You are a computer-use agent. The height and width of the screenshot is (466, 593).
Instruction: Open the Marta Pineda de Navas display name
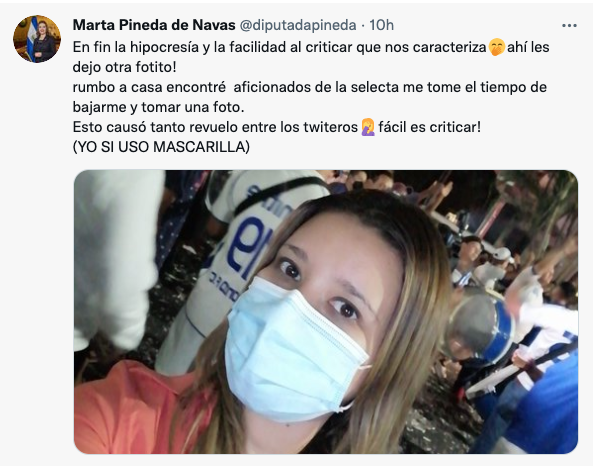(x=154, y=25)
